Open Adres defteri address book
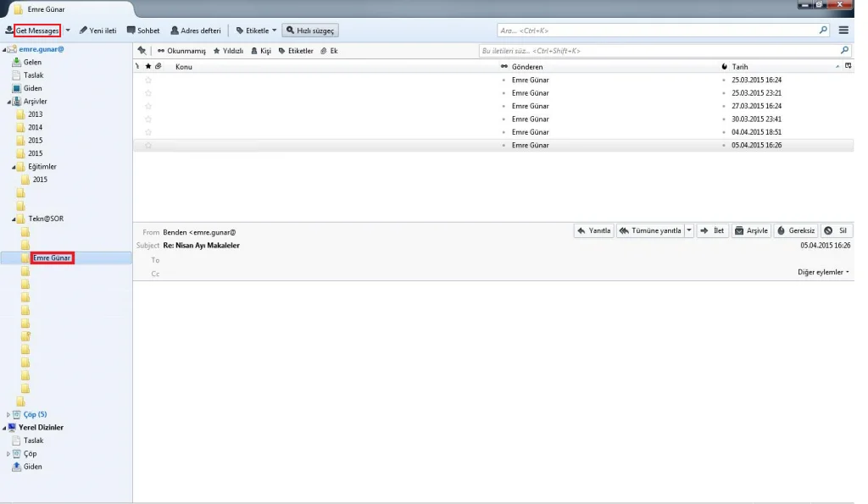Image resolution: width=868 pixels, height=504 pixels. pos(196,30)
